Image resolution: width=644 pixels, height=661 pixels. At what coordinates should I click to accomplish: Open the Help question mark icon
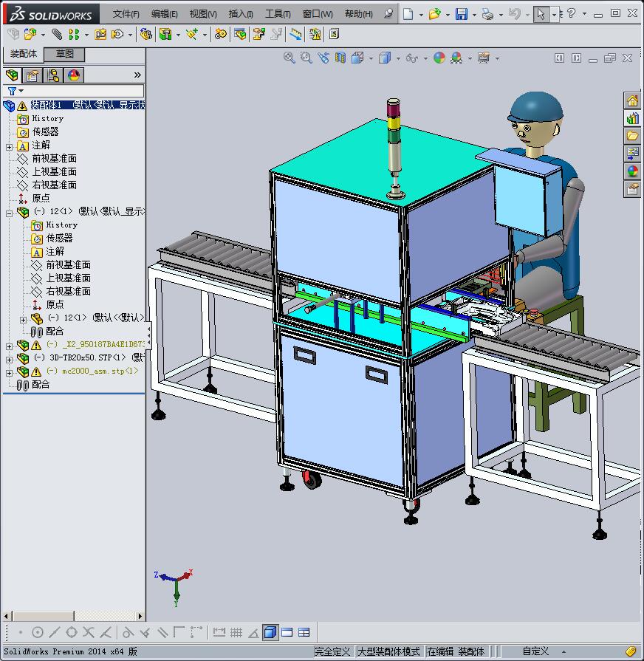coord(571,13)
